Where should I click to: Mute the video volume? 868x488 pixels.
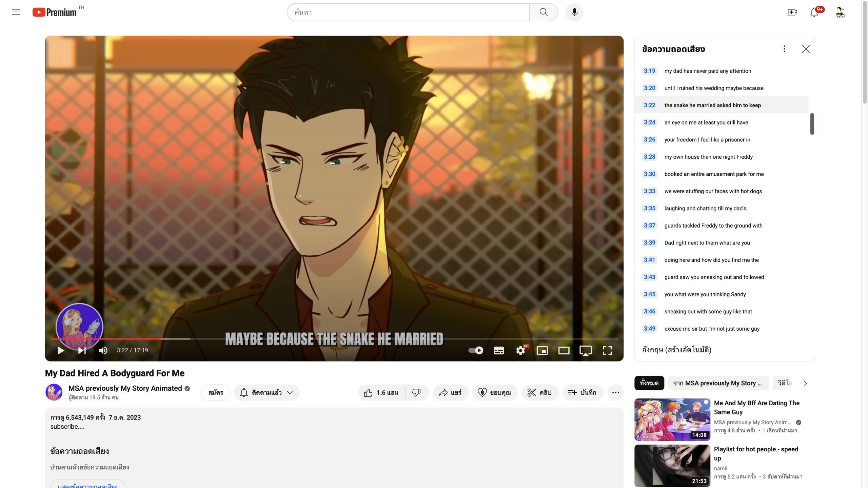pos(103,350)
